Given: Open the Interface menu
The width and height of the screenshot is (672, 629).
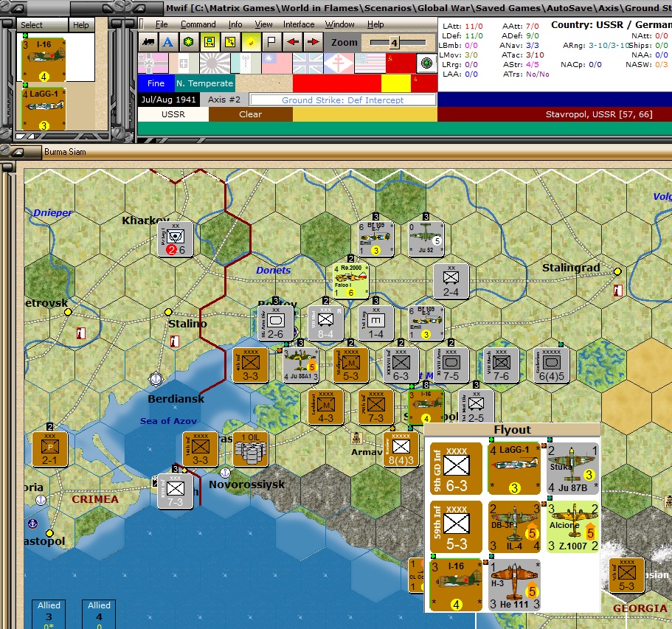Looking at the screenshot, I should pos(299,24).
